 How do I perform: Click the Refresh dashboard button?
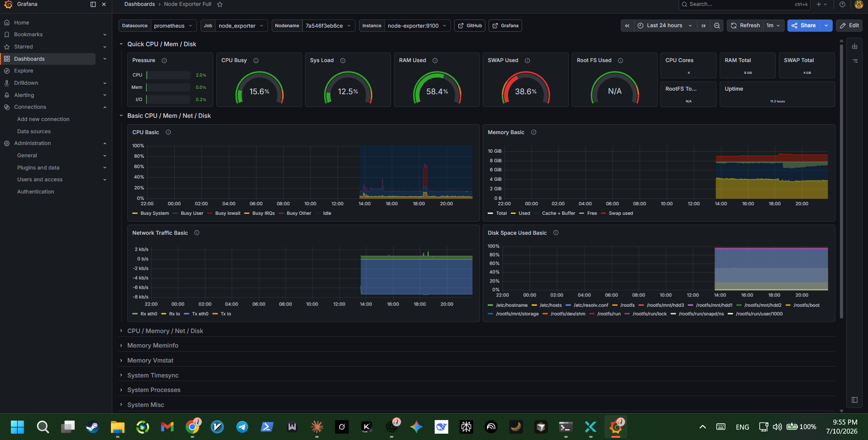tap(745, 26)
